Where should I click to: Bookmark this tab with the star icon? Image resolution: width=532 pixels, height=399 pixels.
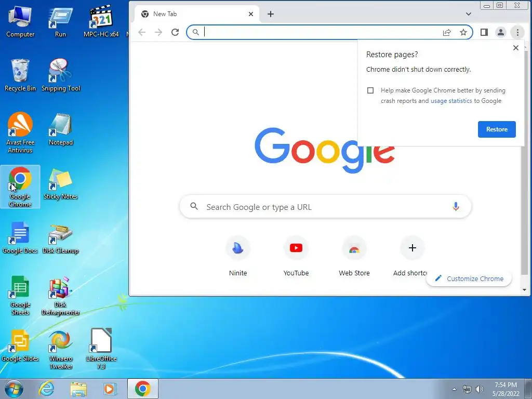click(463, 32)
